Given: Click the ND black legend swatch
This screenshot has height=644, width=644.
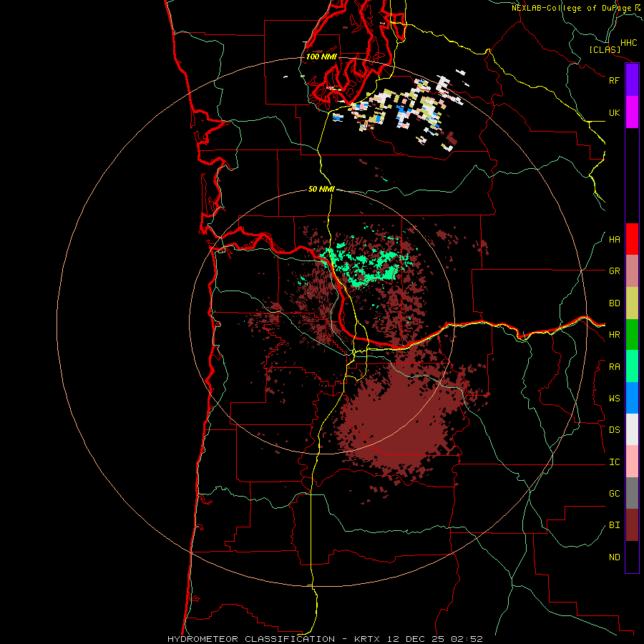Looking at the screenshot, I should click(632, 557).
